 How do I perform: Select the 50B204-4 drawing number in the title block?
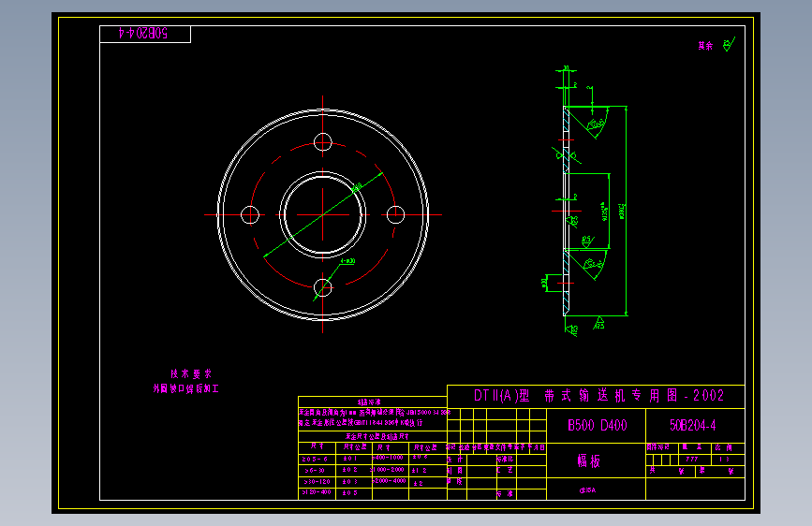[692, 426]
